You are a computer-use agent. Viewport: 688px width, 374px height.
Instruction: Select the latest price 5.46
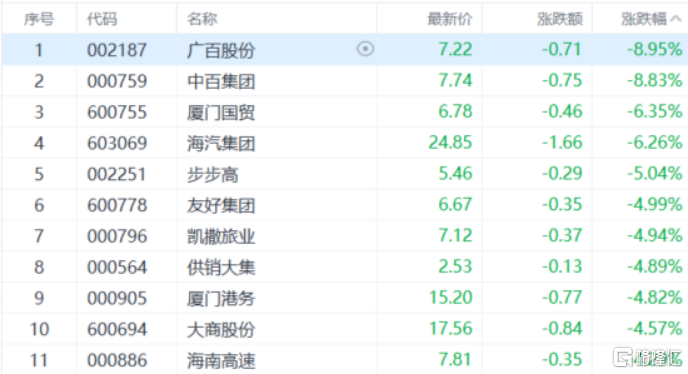pos(455,173)
